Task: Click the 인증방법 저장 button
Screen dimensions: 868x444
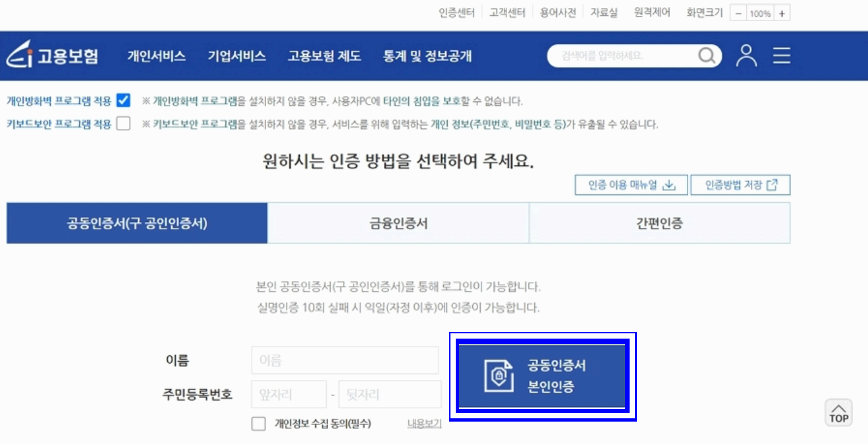Action: 742,185
